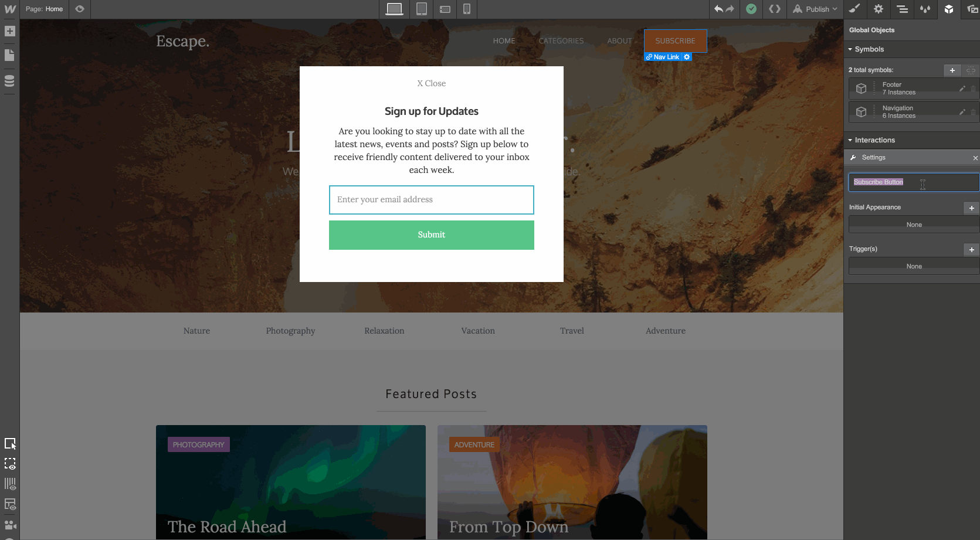Click the unlink symbol icon

tap(971, 70)
